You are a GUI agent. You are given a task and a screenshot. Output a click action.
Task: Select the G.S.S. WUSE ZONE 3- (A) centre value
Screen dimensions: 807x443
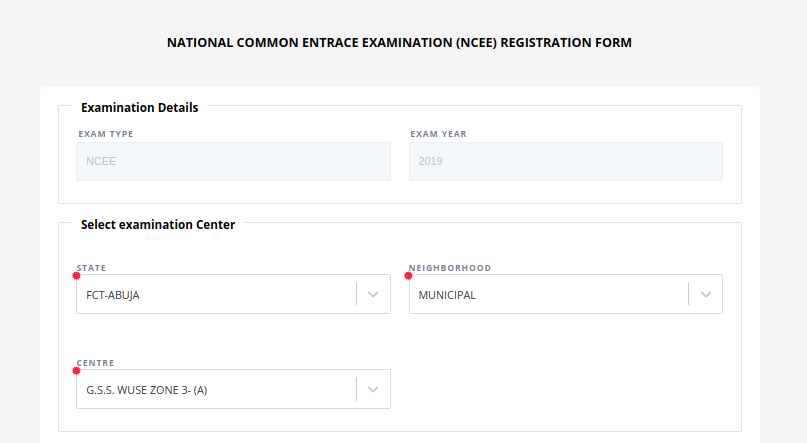[x=147, y=390]
